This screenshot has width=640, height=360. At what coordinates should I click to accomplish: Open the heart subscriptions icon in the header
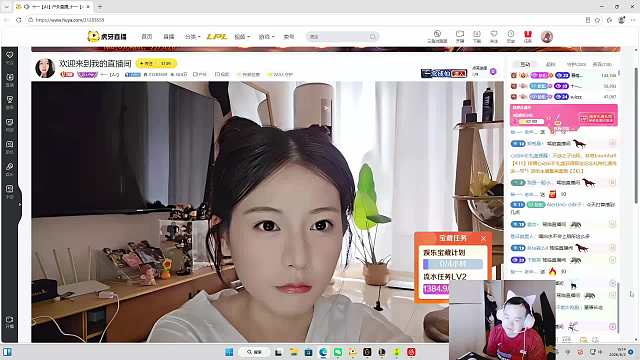(494, 36)
